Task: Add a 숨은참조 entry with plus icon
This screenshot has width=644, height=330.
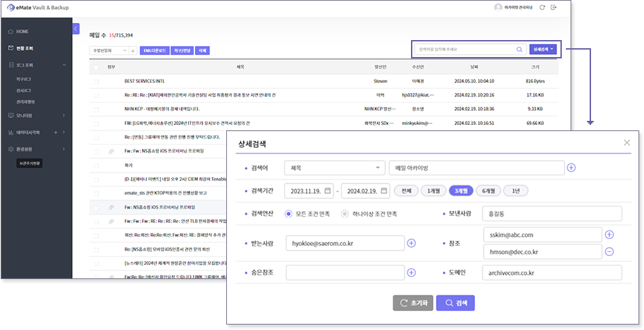Action: click(x=411, y=272)
